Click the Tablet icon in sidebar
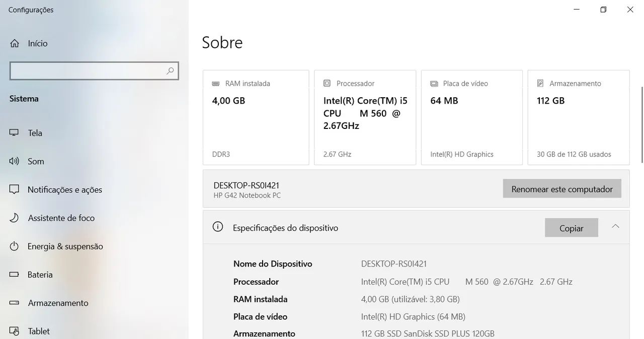Image resolution: width=644 pixels, height=339 pixels. 14,331
